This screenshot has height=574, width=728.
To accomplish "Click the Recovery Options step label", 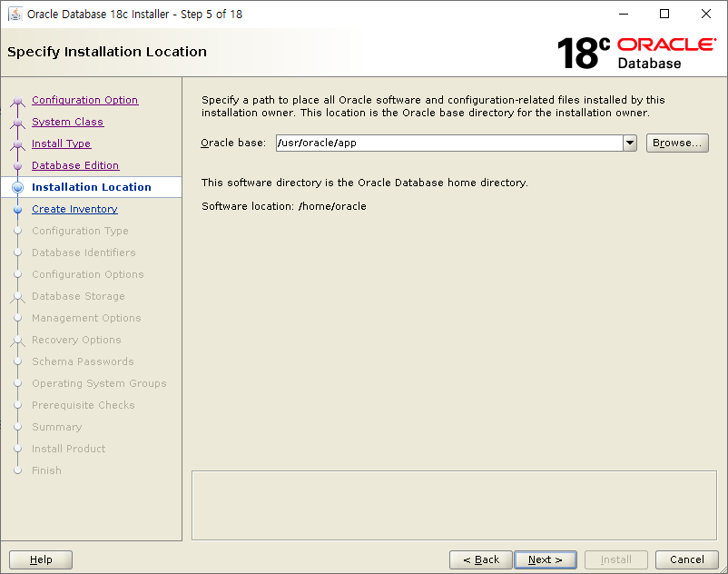I will click(76, 340).
